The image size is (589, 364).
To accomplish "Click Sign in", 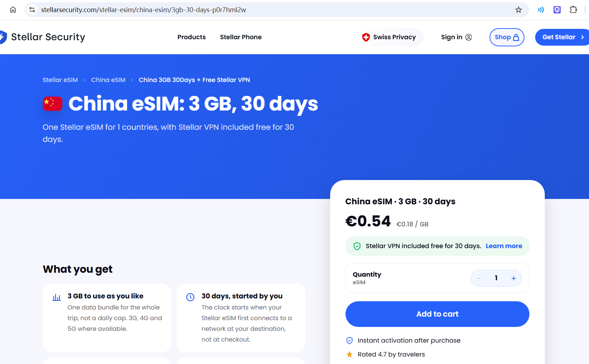I will (x=456, y=37).
